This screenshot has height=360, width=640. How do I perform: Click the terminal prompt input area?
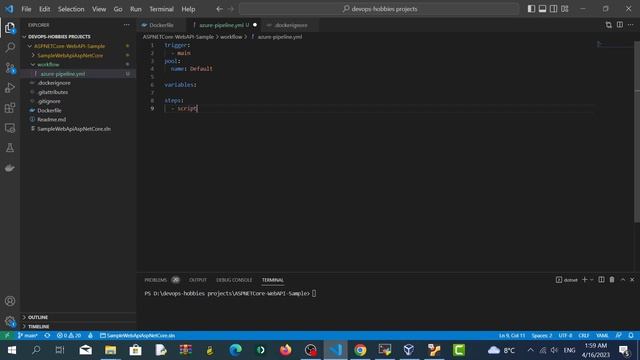click(314, 293)
